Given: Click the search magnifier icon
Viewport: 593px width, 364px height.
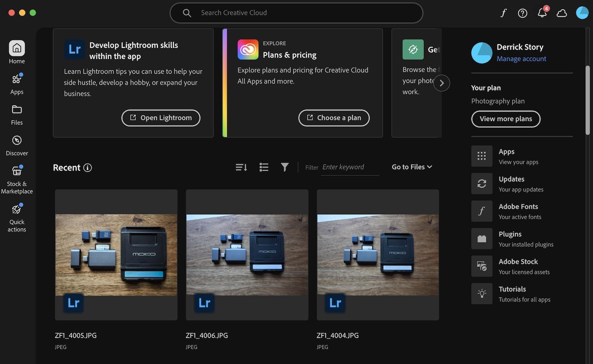Looking at the screenshot, I should tap(187, 13).
